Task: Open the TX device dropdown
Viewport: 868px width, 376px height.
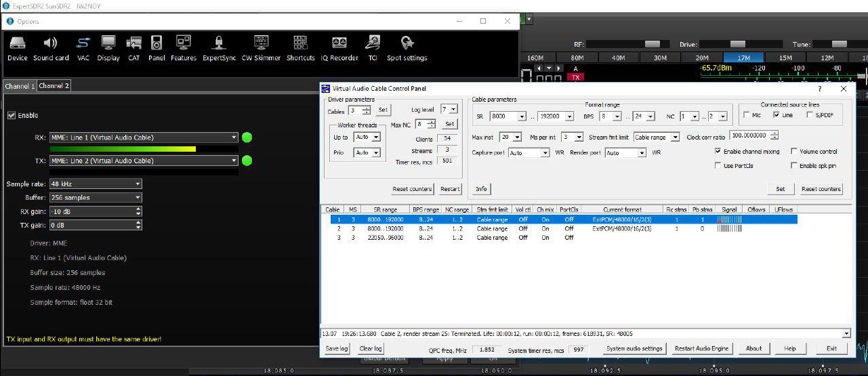Action: point(144,161)
